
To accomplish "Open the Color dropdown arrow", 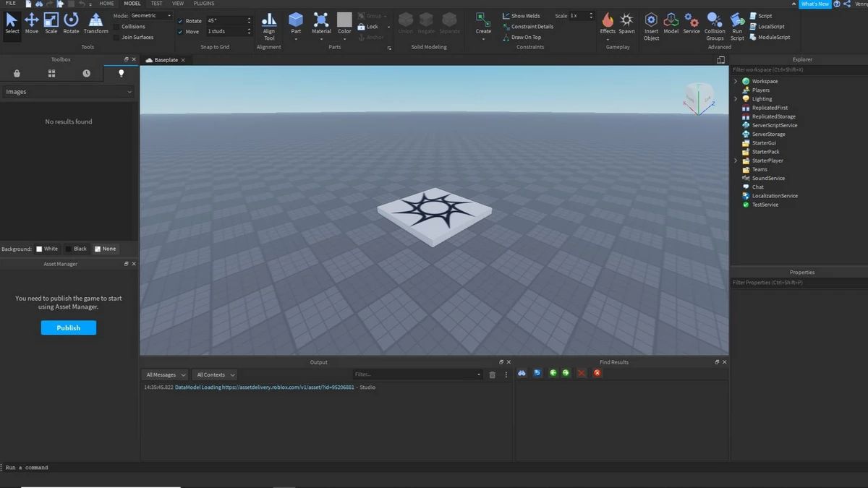I will click(344, 38).
